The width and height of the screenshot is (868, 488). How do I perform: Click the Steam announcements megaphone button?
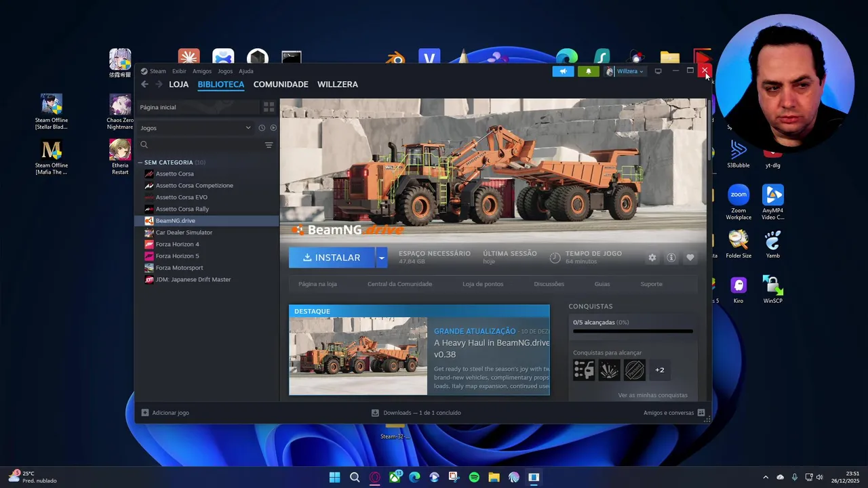point(563,71)
